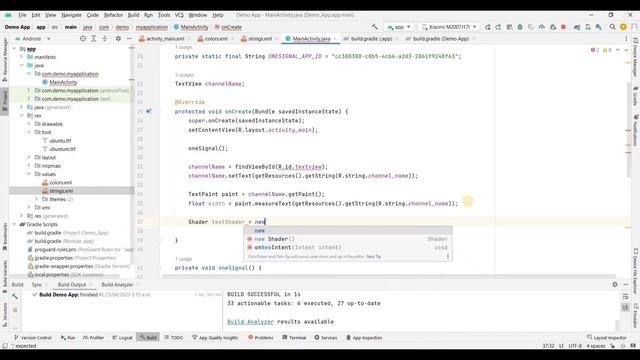Open the Problems tool window
This screenshot has height=360, width=640.
260,338
